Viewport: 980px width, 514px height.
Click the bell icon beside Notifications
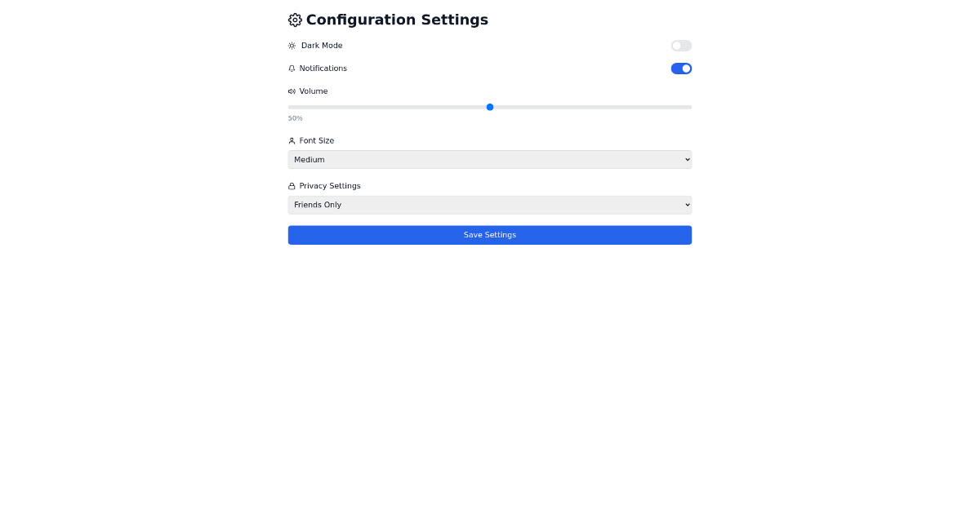pyautogui.click(x=292, y=69)
